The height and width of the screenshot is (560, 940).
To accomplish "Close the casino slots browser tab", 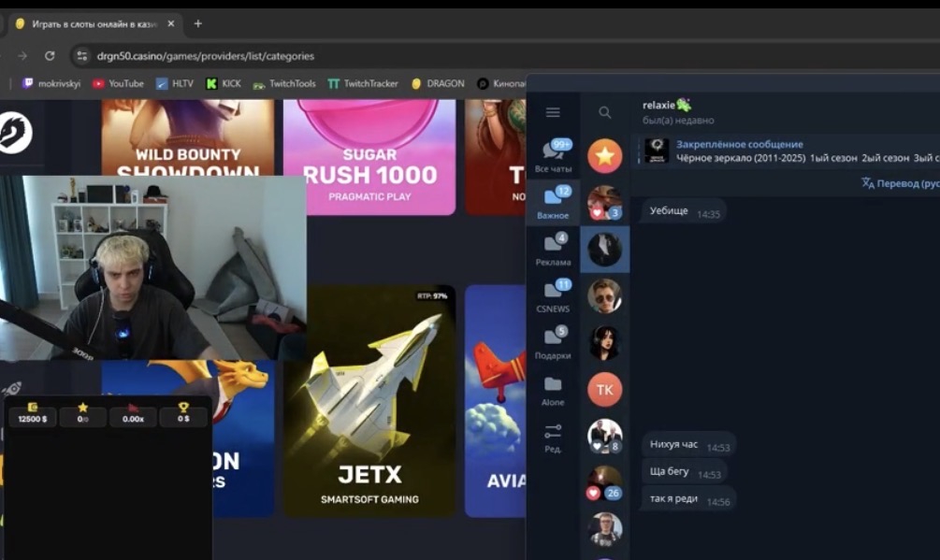I will pos(171,24).
